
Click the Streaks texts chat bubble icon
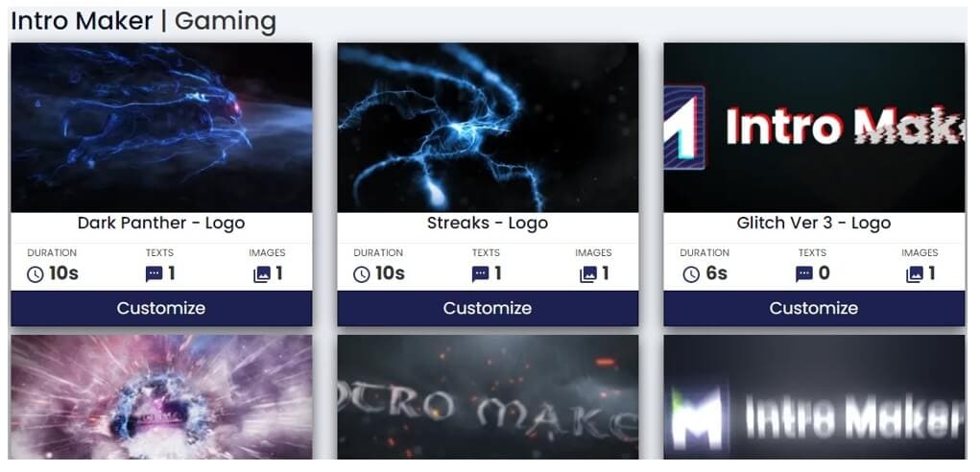[480, 274]
